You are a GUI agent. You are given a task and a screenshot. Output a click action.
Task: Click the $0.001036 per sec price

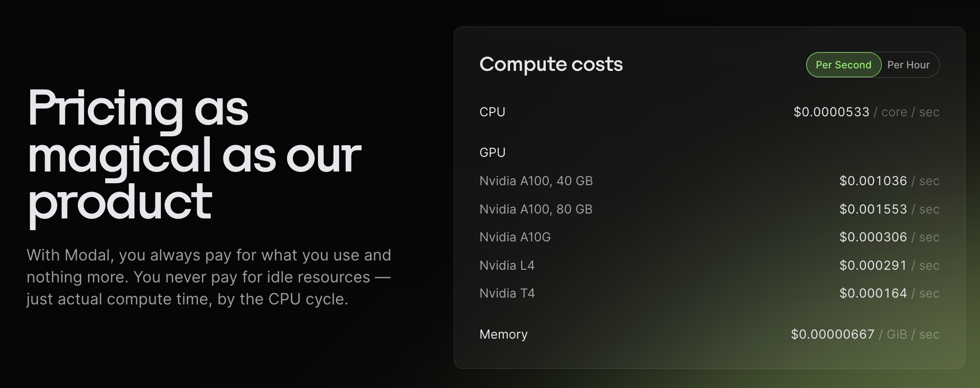[x=873, y=181]
